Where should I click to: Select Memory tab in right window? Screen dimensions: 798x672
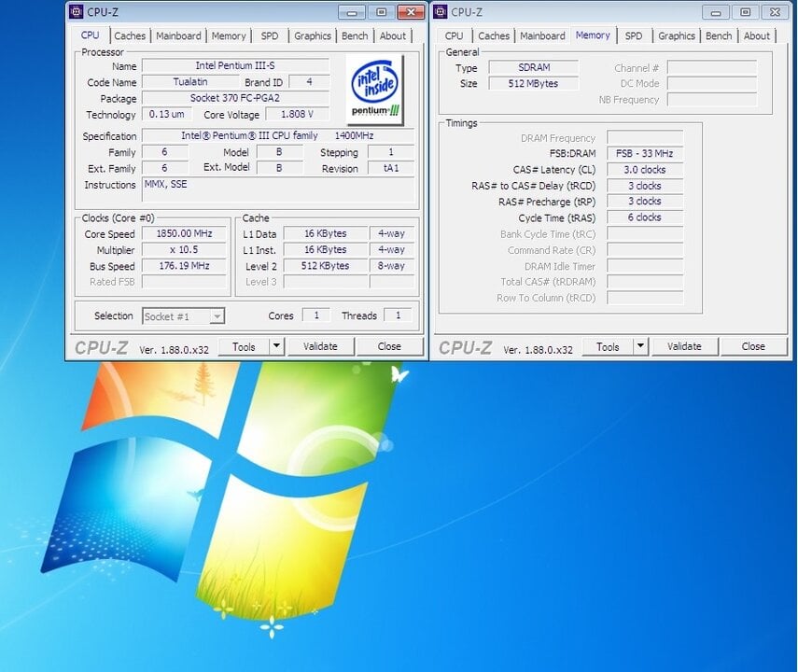pos(593,35)
